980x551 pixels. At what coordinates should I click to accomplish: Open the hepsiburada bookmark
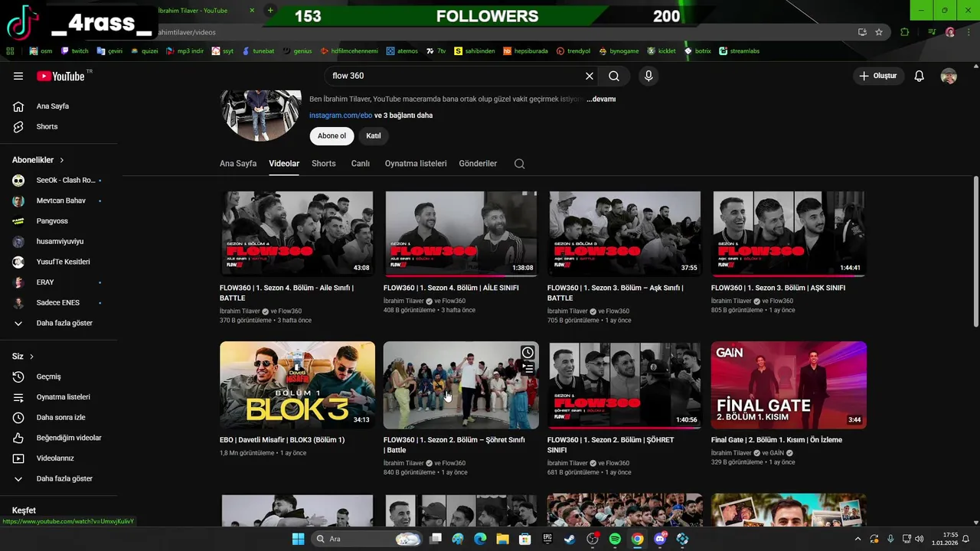[525, 51]
